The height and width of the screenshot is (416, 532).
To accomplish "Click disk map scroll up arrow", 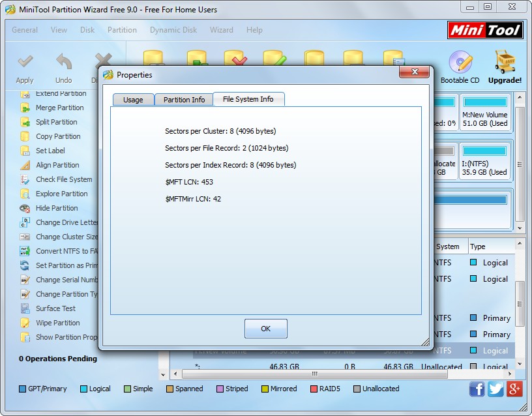I will 520,97.
